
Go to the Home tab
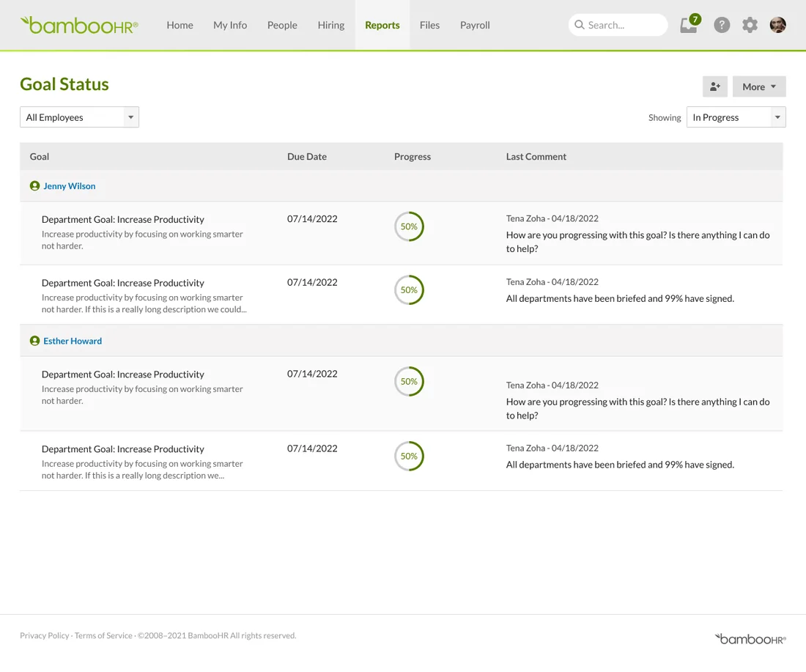coord(180,25)
